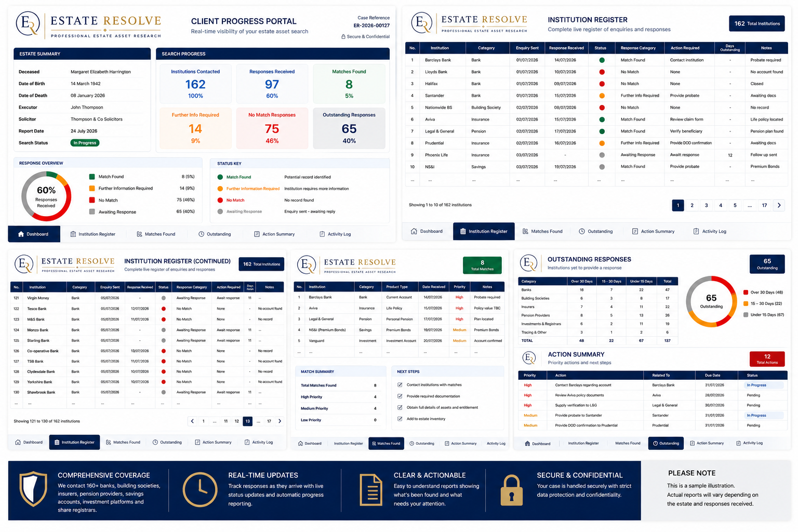This screenshot has width=798, height=532.
Task: Open page 12 in Institution Register (Continued) pagination
Action: pyautogui.click(x=236, y=421)
